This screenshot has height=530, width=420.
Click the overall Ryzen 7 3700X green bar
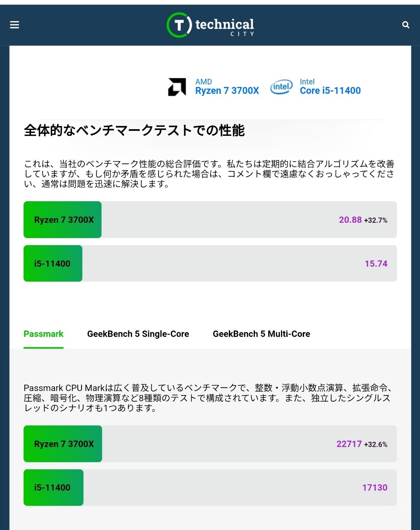pos(62,220)
